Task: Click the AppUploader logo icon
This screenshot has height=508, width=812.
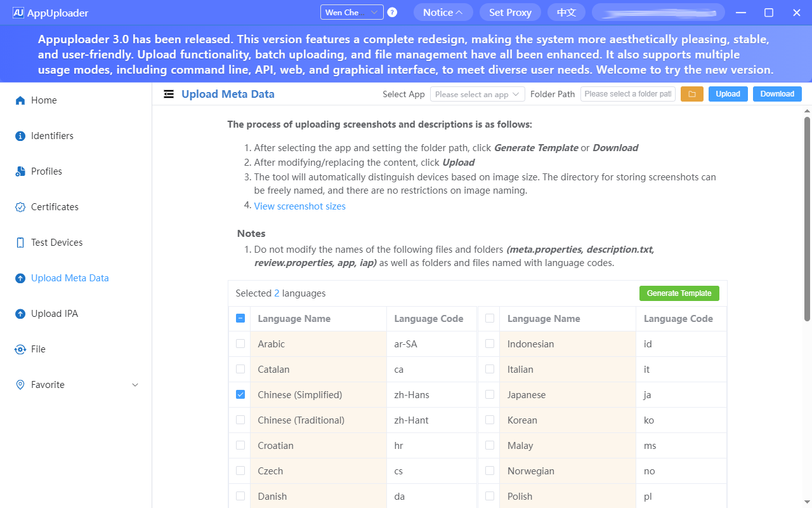Action: 18,13
